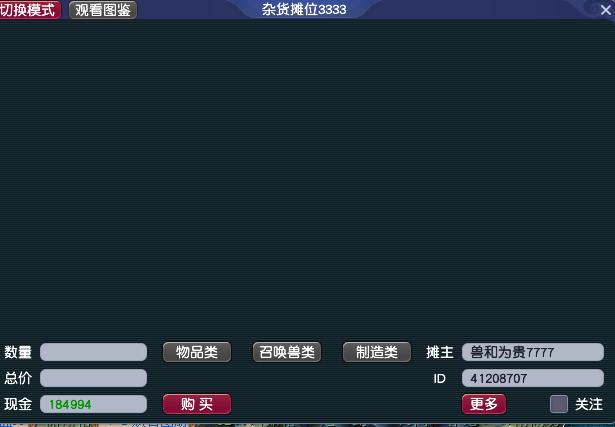
Task: Click the 杂货摊位3333 window title
Action: point(304,9)
